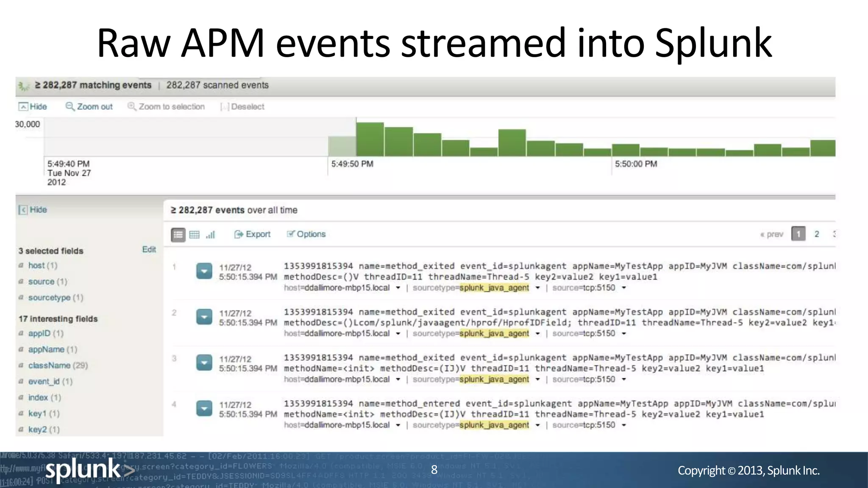This screenshot has width=868, height=488.
Task: Click the 282,287 matching events text
Action: click(x=93, y=85)
